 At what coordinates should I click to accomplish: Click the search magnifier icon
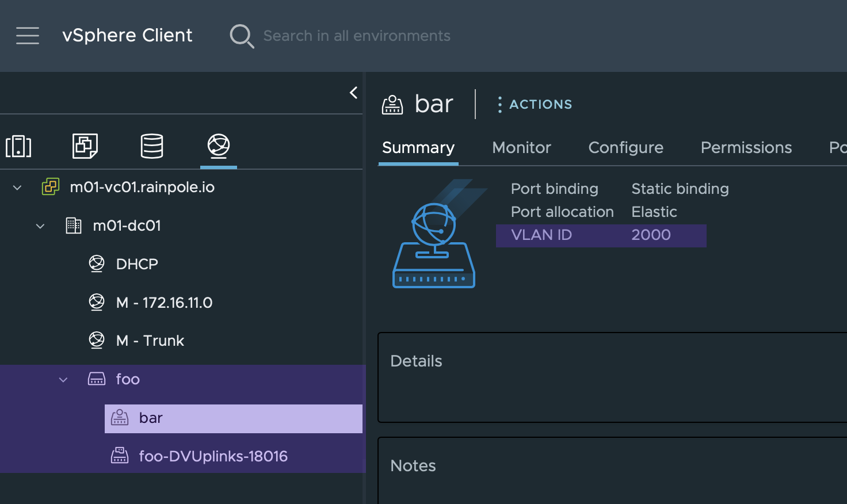point(242,36)
